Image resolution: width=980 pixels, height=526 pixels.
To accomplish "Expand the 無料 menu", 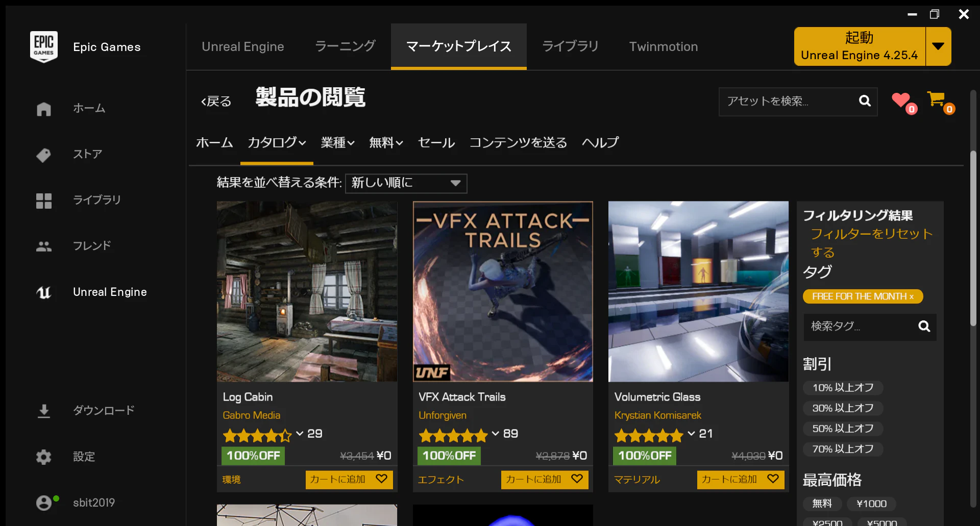I will pyautogui.click(x=386, y=143).
